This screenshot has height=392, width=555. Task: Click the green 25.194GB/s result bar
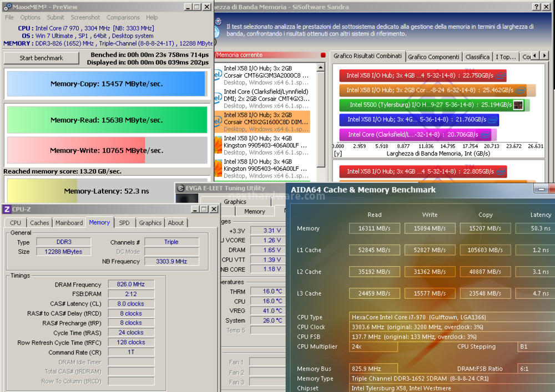point(435,105)
